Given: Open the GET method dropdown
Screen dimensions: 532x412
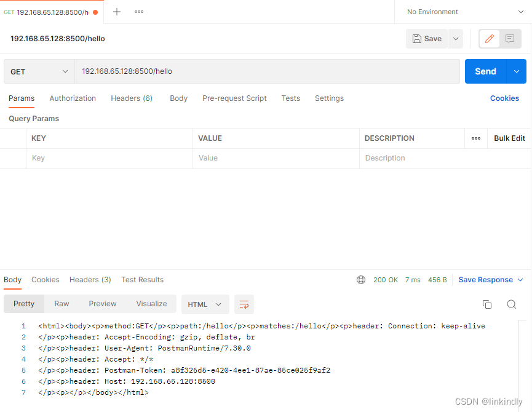Looking at the screenshot, I should tap(38, 71).
